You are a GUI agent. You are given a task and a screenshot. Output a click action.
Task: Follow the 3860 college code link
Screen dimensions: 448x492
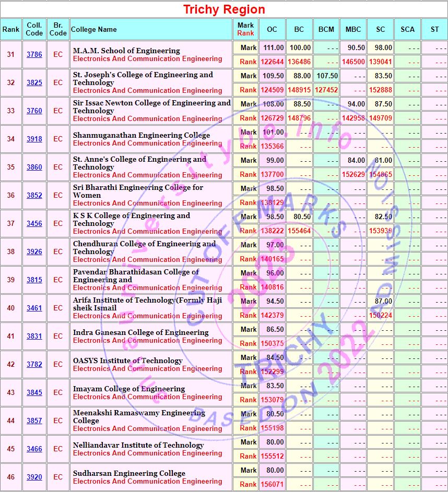(x=34, y=167)
